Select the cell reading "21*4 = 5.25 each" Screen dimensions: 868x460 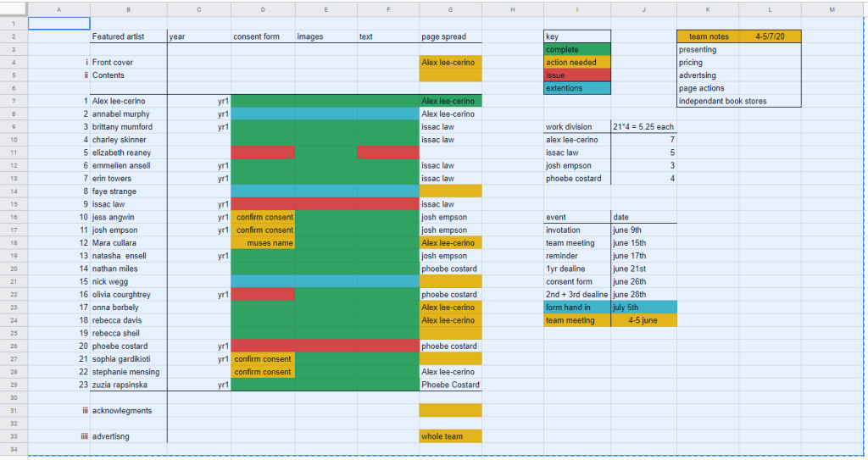[643, 127]
